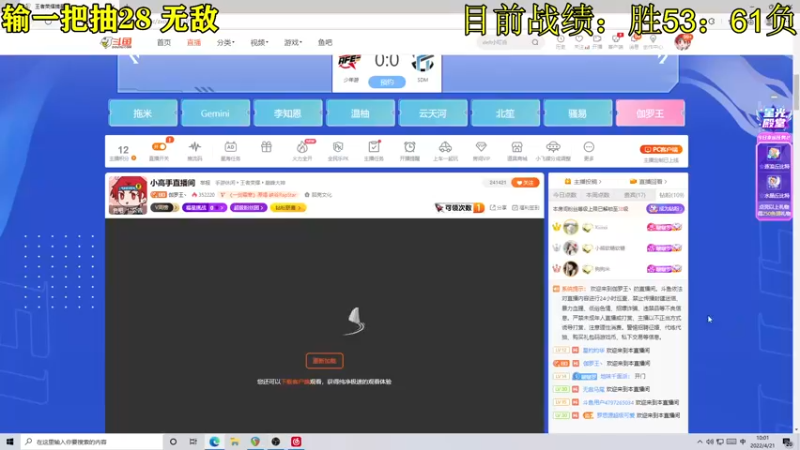Expand the 视频 dropdown menu

[x=259, y=42]
